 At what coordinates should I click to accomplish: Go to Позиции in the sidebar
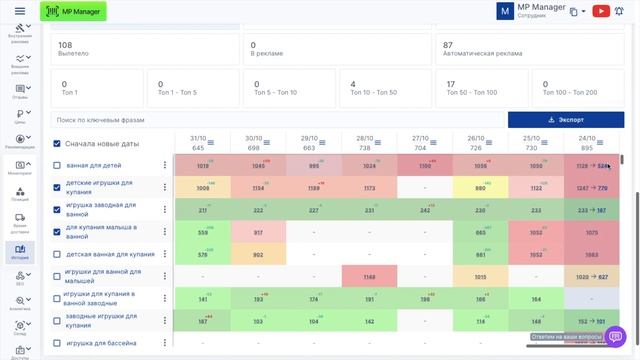[x=20, y=194]
